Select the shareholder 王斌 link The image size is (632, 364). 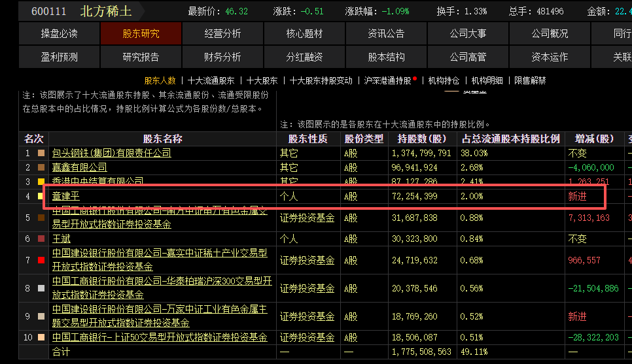61,239
